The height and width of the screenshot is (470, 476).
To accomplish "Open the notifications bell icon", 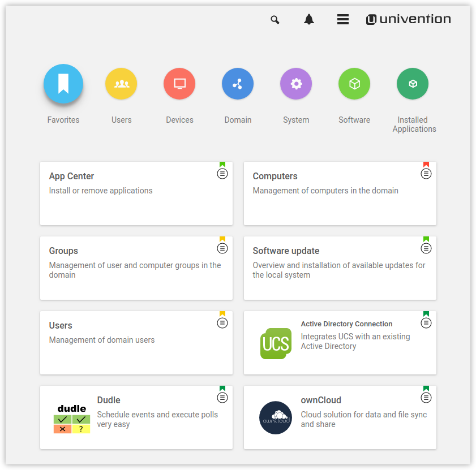I will (309, 19).
